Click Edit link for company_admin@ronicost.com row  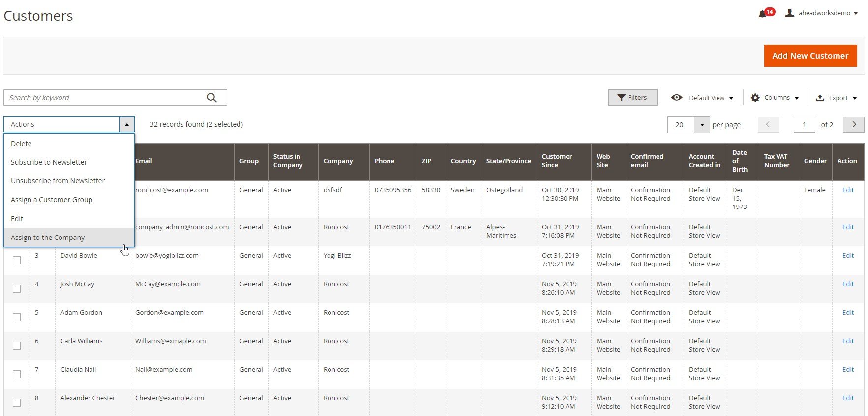[x=848, y=227]
